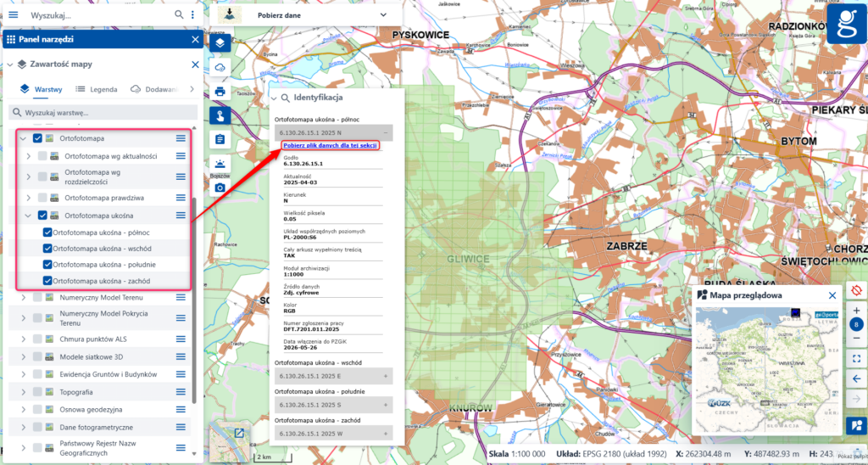868x465 pixels.
Task: Switch to the Warstwy tab
Action: pyautogui.click(x=41, y=89)
